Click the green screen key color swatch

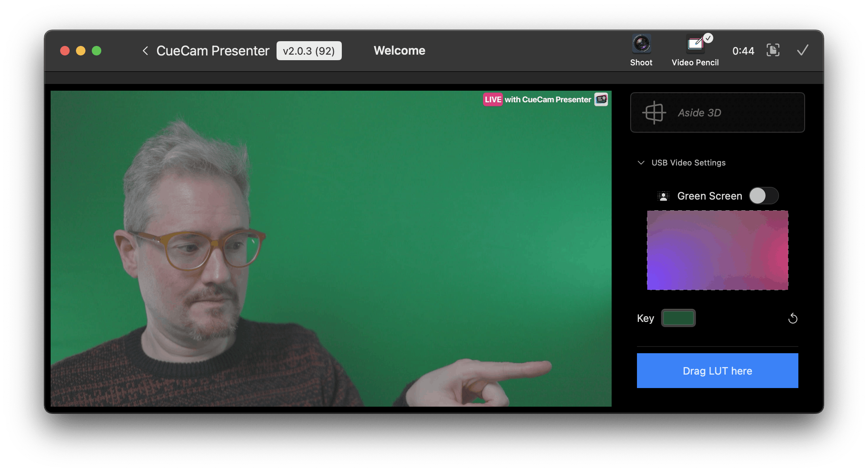pyautogui.click(x=678, y=318)
